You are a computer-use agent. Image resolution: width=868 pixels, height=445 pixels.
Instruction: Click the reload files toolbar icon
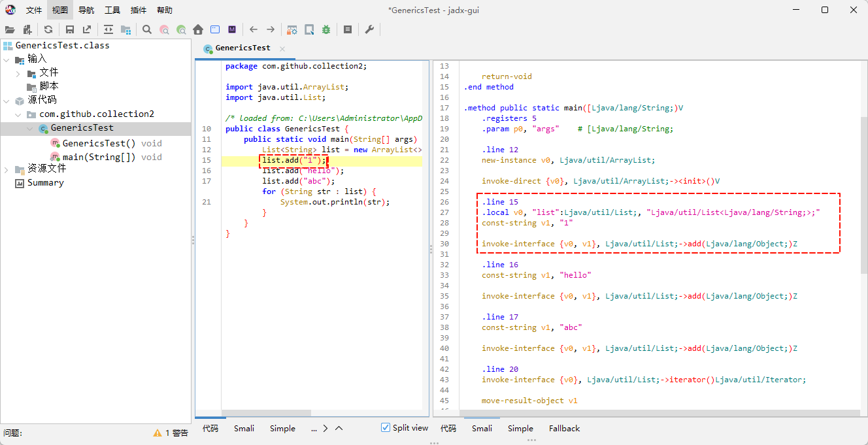pyautogui.click(x=48, y=29)
